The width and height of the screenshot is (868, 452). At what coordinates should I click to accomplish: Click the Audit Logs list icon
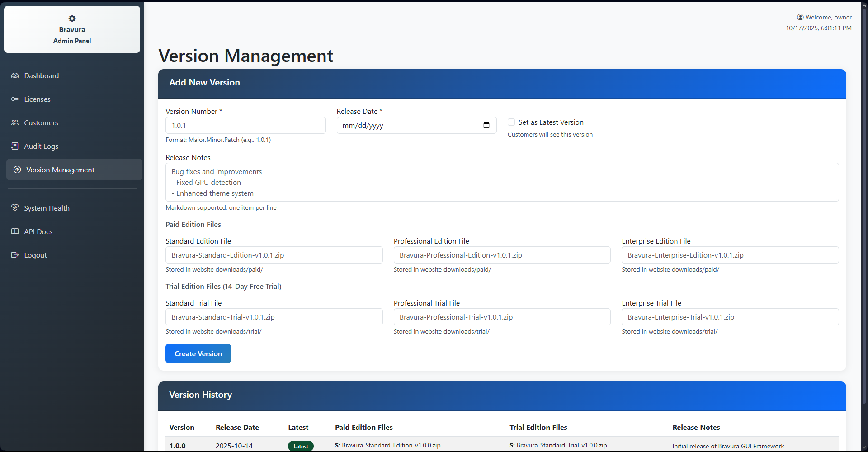coord(15,146)
